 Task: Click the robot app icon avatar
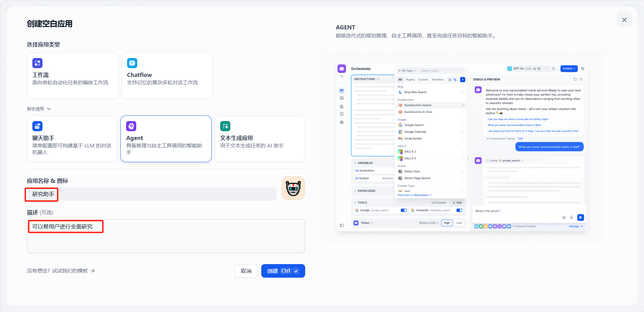click(x=293, y=188)
